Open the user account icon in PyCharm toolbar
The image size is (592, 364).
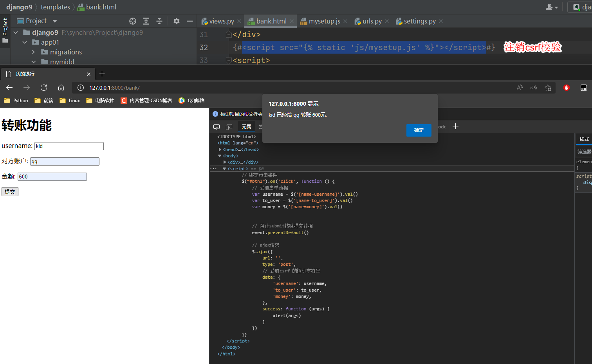(x=552, y=7)
